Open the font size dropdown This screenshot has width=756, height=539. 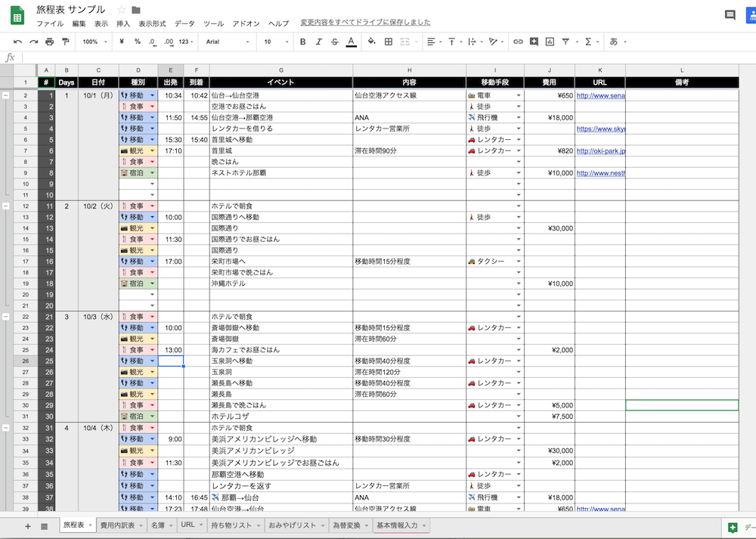271,42
